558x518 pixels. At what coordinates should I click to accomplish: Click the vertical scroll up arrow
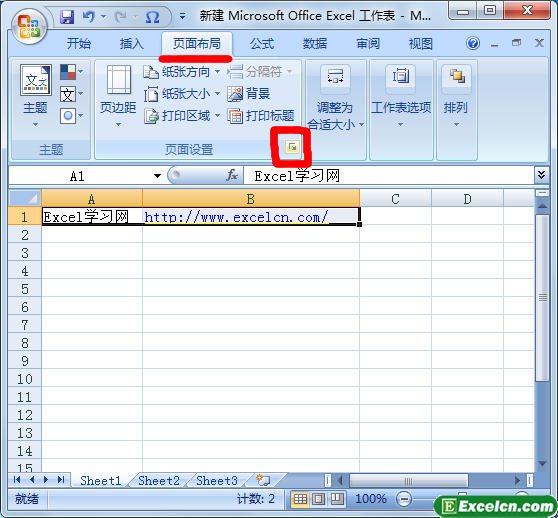click(542, 206)
